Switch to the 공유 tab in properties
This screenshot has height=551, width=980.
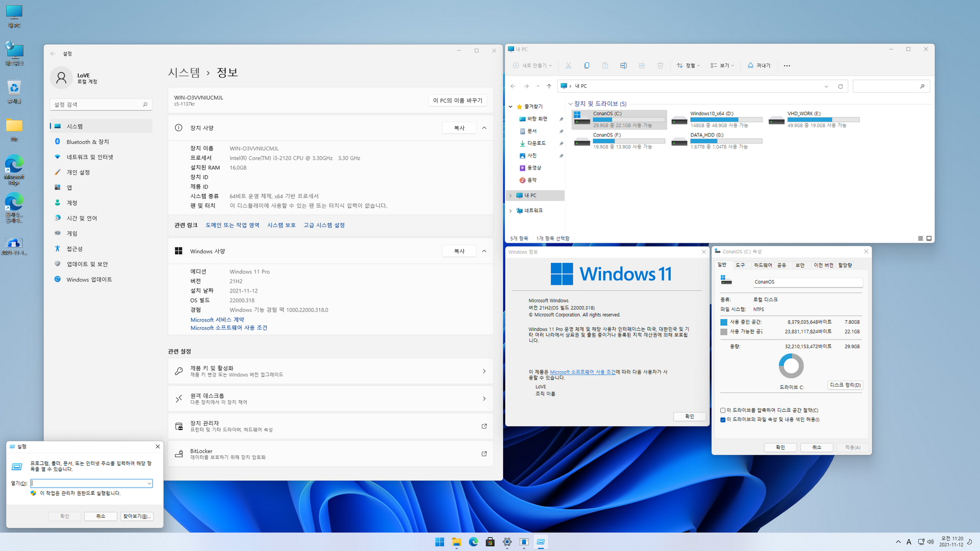click(781, 265)
